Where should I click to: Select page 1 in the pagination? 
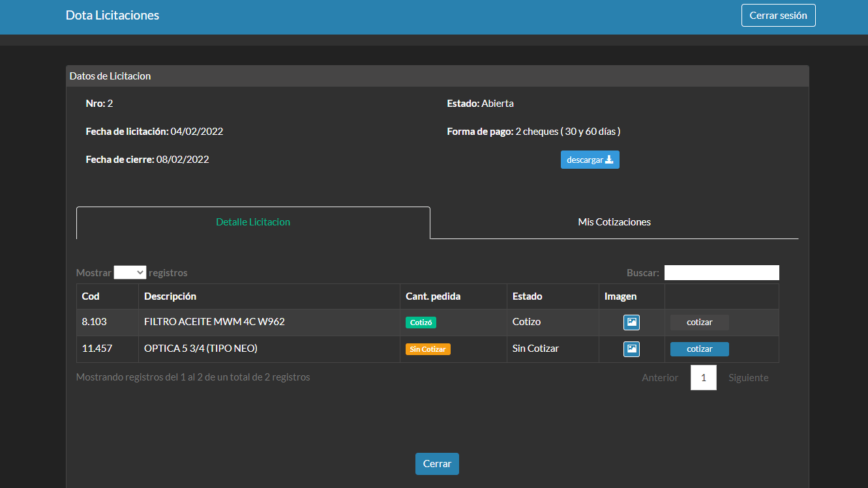pos(703,378)
